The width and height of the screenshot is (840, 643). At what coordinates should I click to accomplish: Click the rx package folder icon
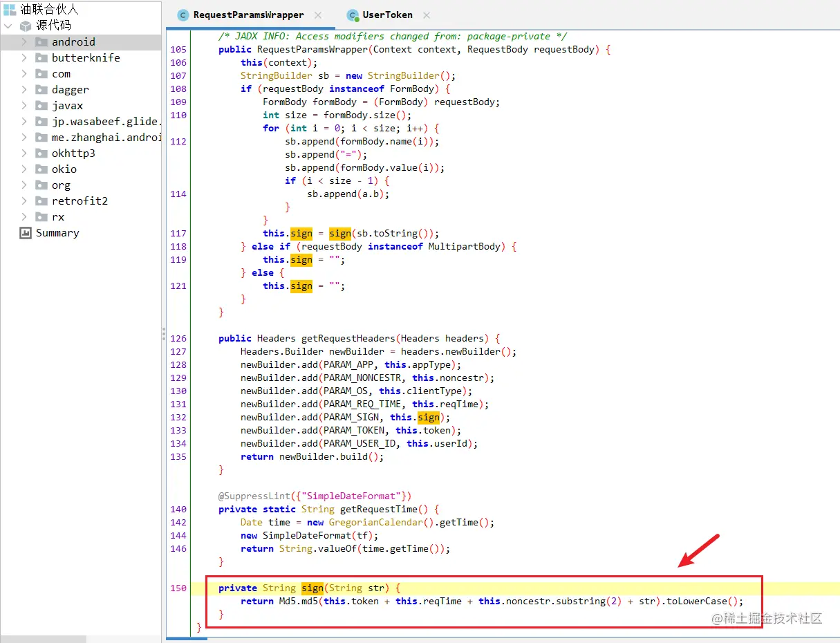41,216
